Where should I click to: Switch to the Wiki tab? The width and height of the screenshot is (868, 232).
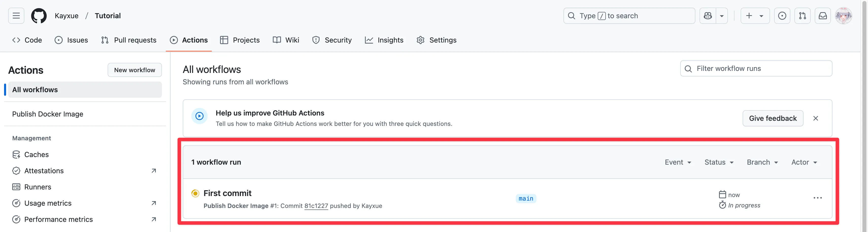click(x=286, y=40)
